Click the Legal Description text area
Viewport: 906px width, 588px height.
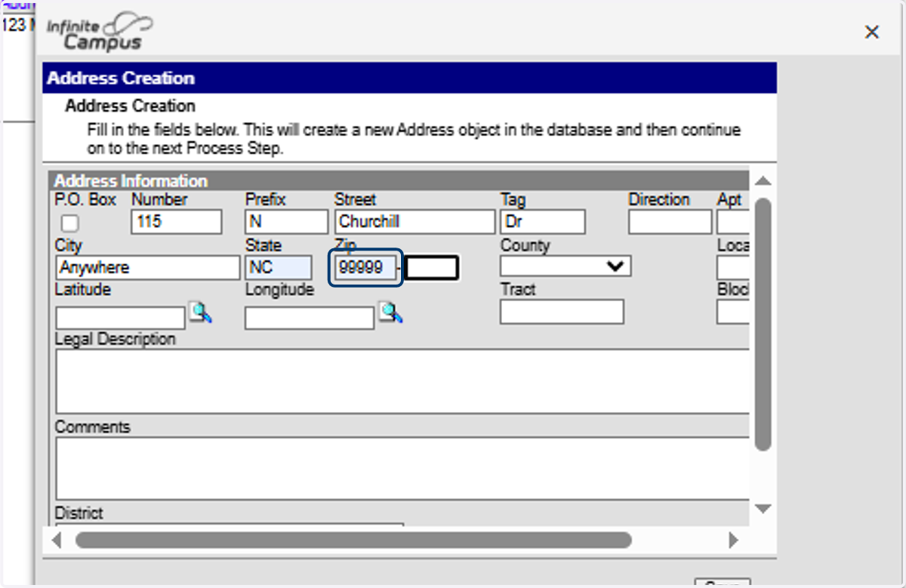coord(402,381)
